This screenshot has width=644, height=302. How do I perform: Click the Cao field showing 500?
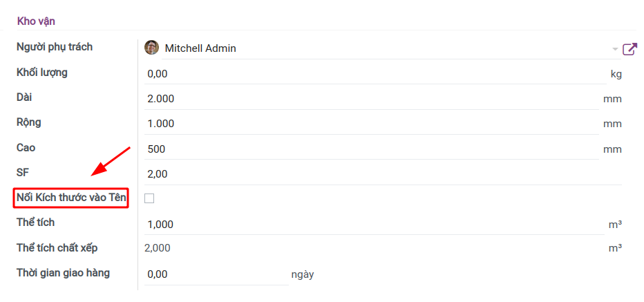(373, 149)
